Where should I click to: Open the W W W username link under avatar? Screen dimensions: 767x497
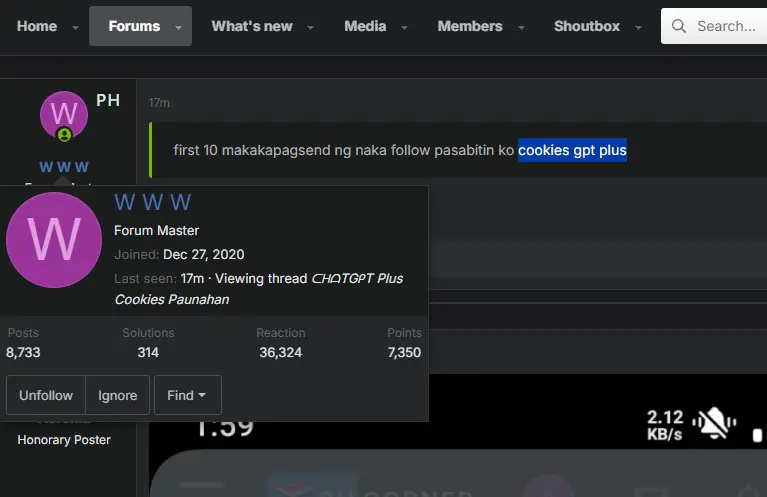point(64,167)
